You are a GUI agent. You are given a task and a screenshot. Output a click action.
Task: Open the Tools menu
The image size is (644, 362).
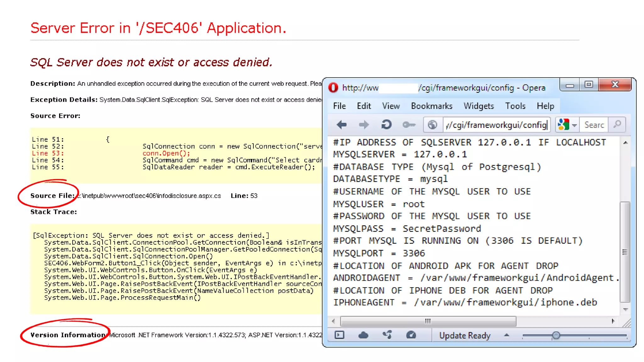click(x=515, y=106)
